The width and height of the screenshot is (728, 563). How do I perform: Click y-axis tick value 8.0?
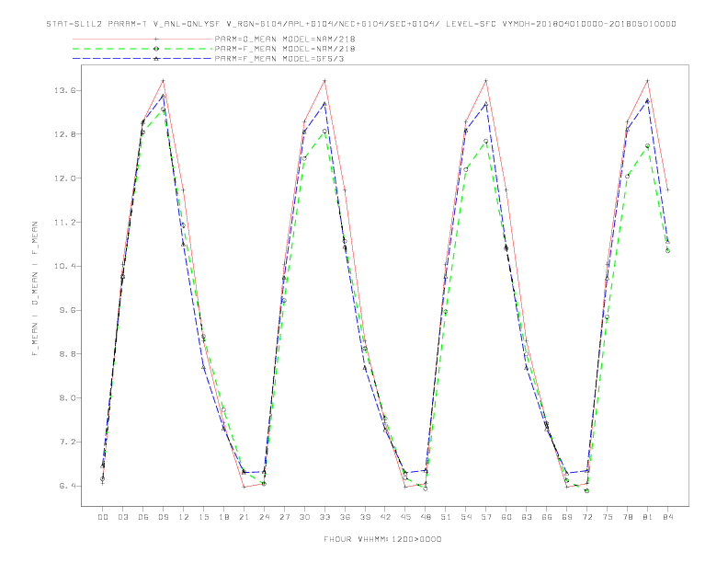coord(67,398)
